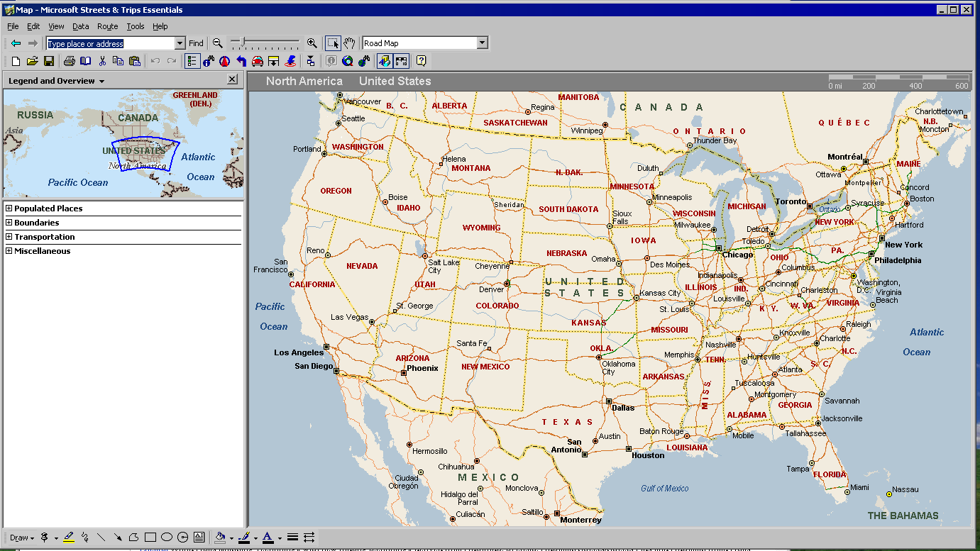The width and height of the screenshot is (980, 551).
Task: Click the Zoom Out magnifier icon
Action: [218, 43]
